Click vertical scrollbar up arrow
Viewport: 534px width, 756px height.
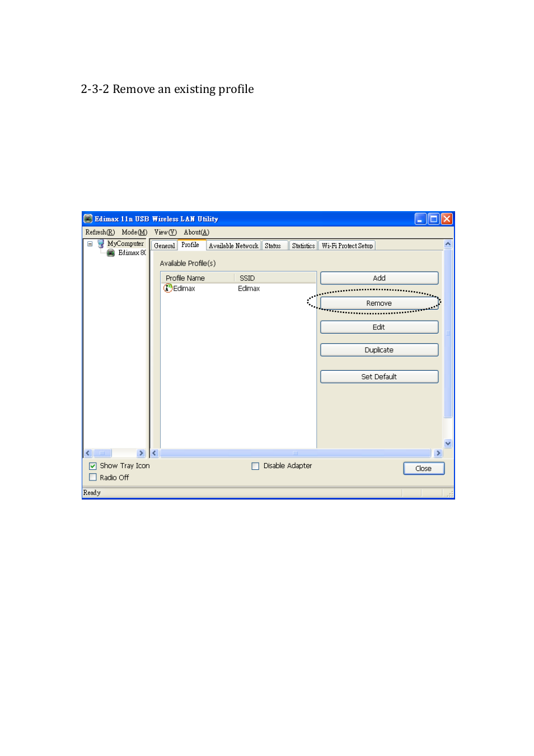point(448,244)
